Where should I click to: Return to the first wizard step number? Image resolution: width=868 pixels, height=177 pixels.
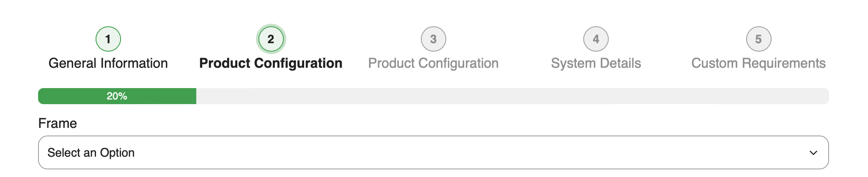click(x=108, y=39)
